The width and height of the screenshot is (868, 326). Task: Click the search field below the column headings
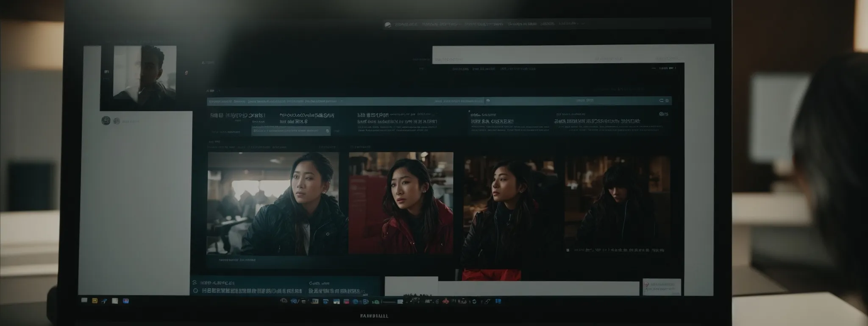(x=291, y=132)
